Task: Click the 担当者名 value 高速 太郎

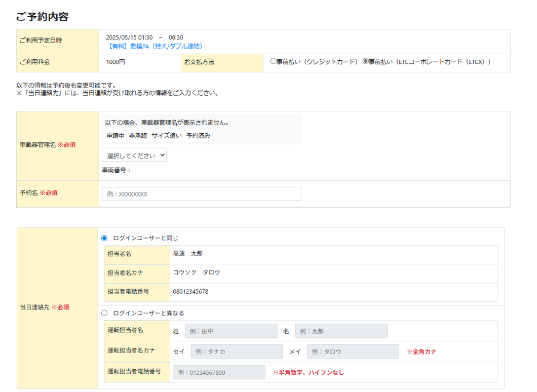Action: tap(188, 253)
